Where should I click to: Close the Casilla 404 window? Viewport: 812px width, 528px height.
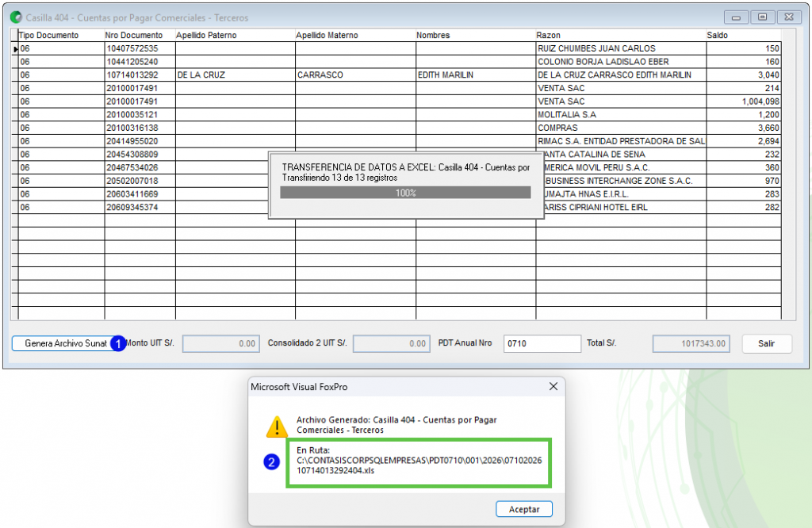(x=789, y=17)
